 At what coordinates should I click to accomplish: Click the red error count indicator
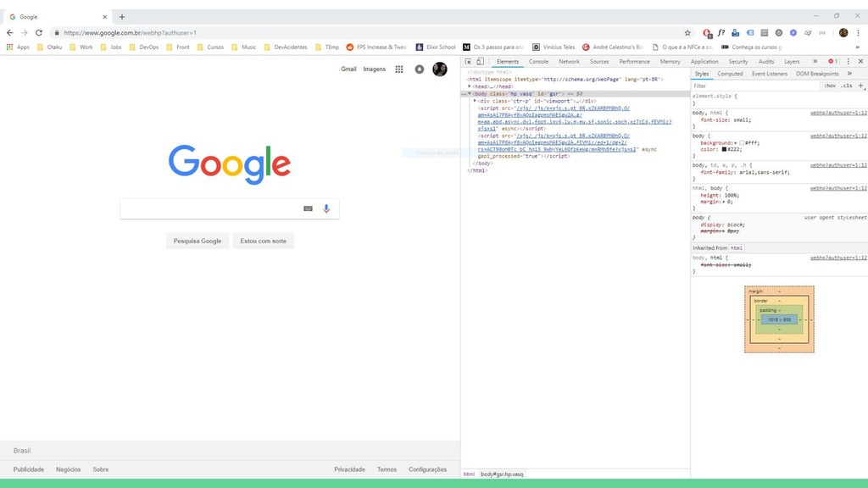point(832,61)
